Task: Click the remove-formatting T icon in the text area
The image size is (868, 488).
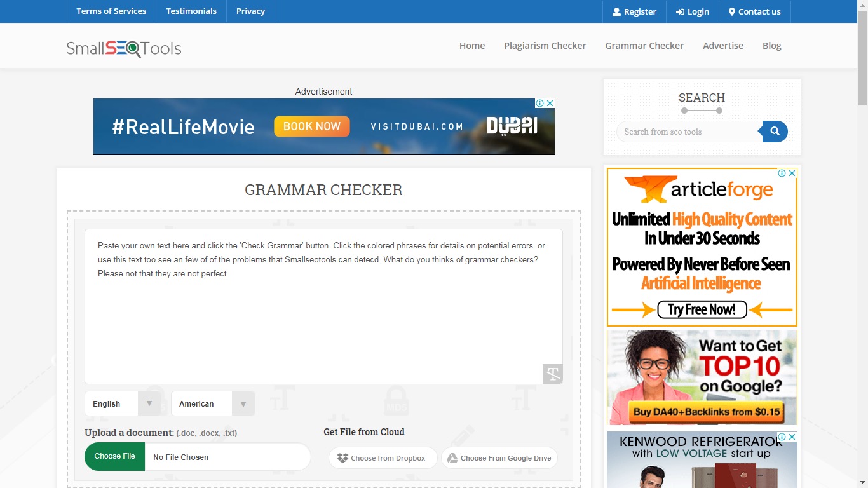Action: [552, 374]
